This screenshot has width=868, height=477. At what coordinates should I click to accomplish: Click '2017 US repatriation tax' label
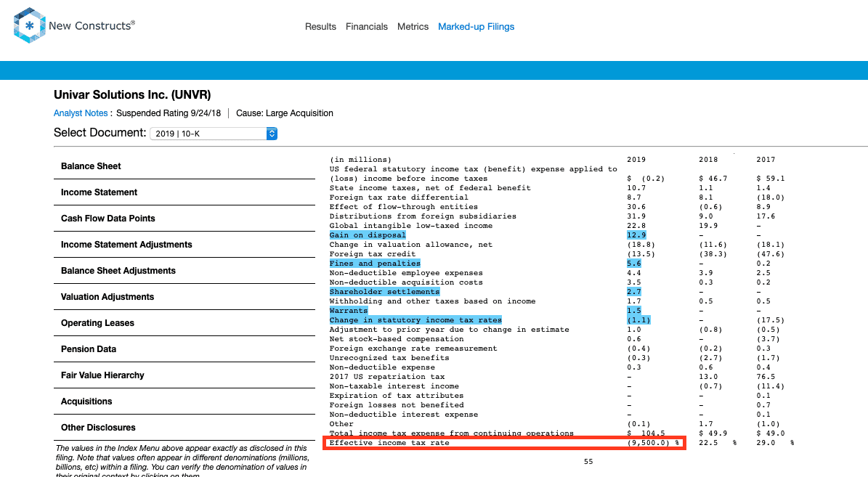pyautogui.click(x=387, y=377)
